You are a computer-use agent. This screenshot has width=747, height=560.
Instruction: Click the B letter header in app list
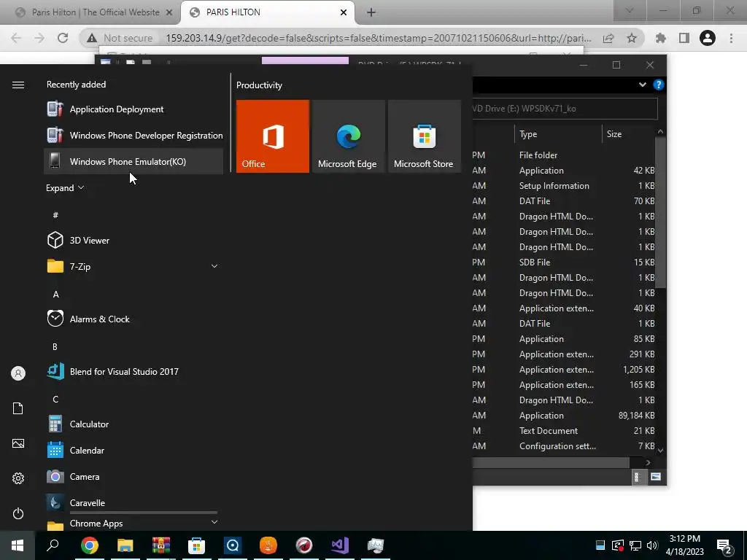pos(55,346)
